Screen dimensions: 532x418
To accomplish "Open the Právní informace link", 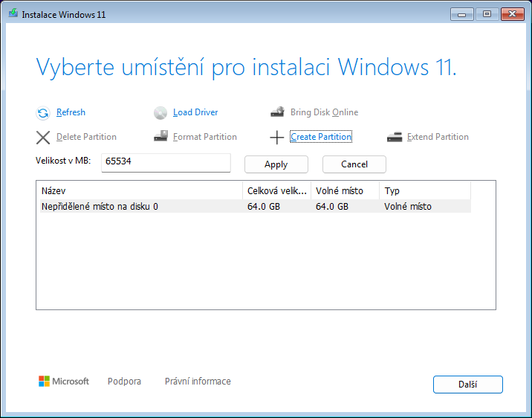I will click(198, 382).
